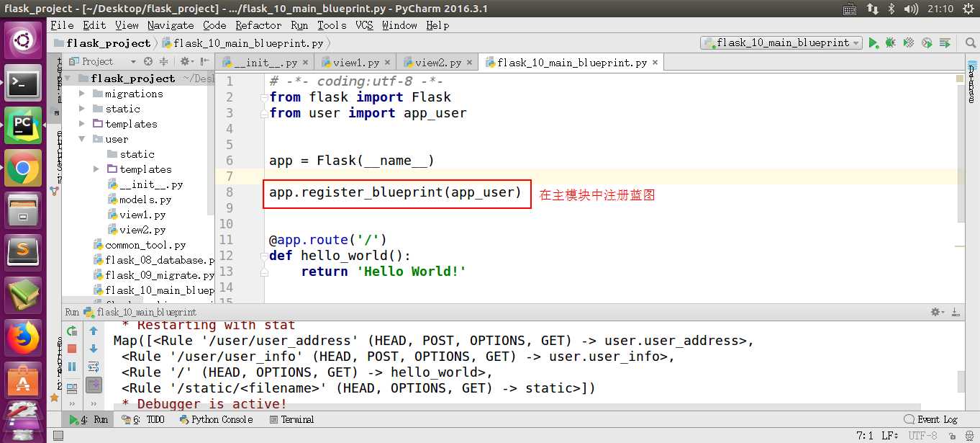This screenshot has width=980, height=443.
Task: Open the Ubuntu dash home
Action: pos(24,41)
